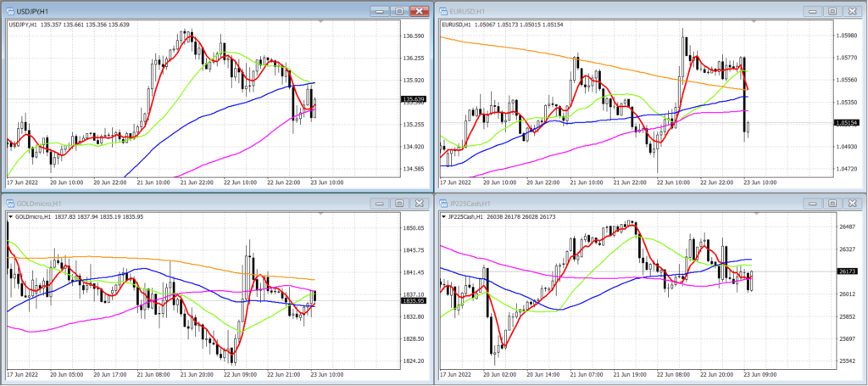Close the USDJPY,H1 chart window
This screenshot has height=386, width=868.
tap(420, 10)
